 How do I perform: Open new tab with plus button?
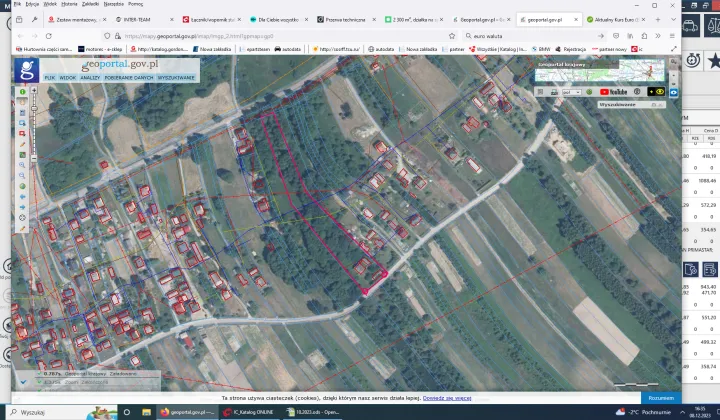[x=658, y=20]
